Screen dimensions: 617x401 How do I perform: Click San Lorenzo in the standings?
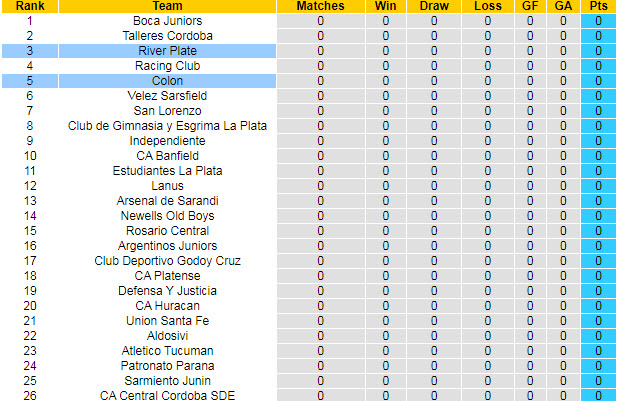[167, 111]
